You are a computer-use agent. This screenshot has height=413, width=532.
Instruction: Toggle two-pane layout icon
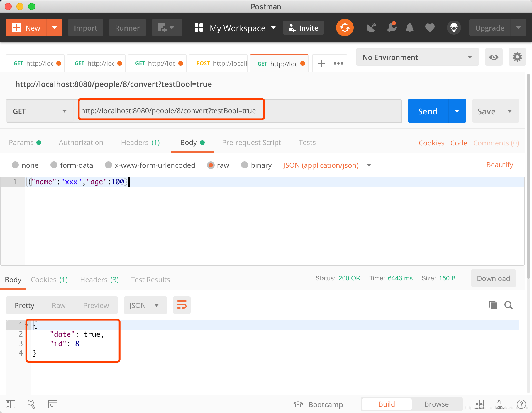click(479, 404)
